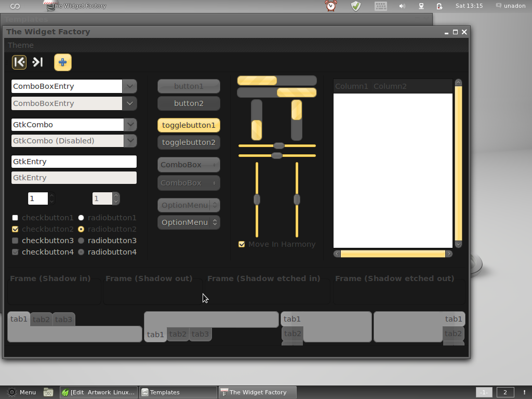This screenshot has width=532, height=399.
Task: Click Column1 header in list
Action: (352, 86)
